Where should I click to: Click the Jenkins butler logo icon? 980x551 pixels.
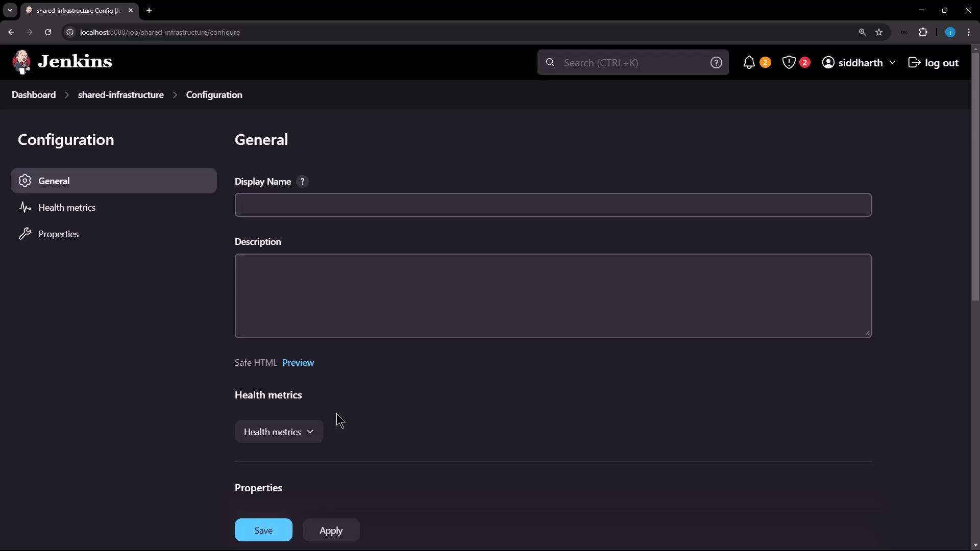tap(21, 62)
